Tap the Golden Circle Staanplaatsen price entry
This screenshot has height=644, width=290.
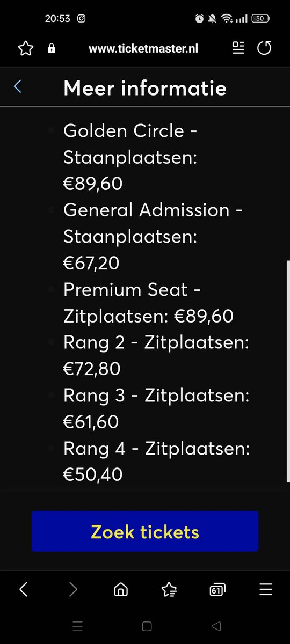coord(130,157)
